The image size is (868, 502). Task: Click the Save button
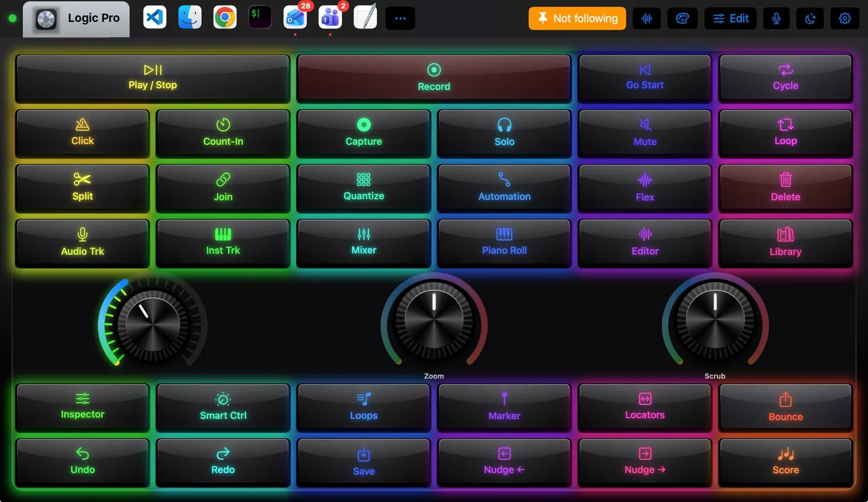pyautogui.click(x=364, y=463)
